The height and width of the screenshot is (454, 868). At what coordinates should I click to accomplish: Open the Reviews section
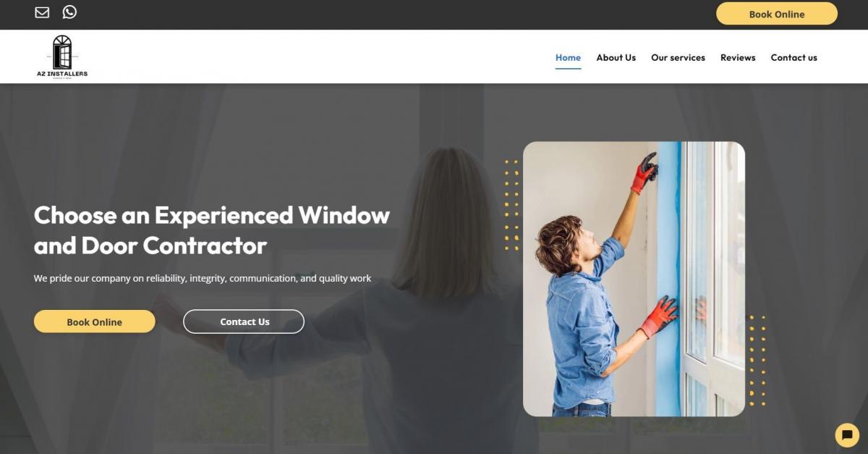(x=738, y=58)
